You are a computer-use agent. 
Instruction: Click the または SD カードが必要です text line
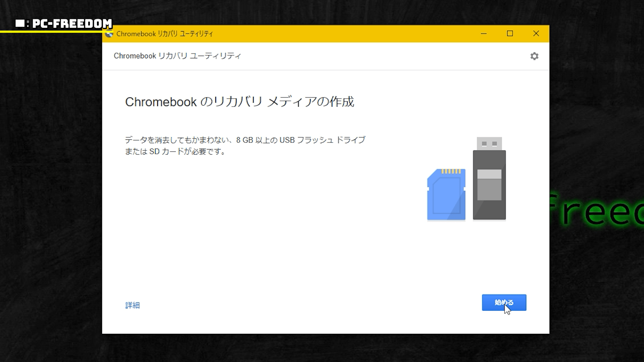[175, 152]
